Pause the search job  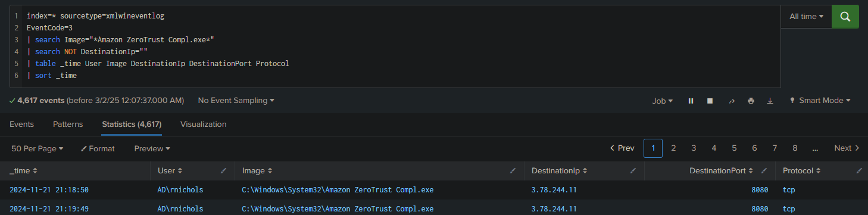pyautogui.click(x=691, y=101)
